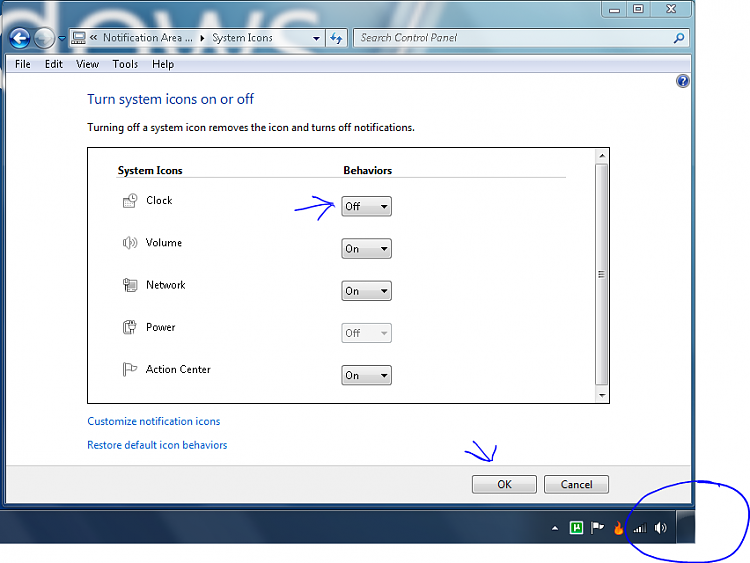750x563 pixels.
Task: Open the File menu
Action: [22, 64]
